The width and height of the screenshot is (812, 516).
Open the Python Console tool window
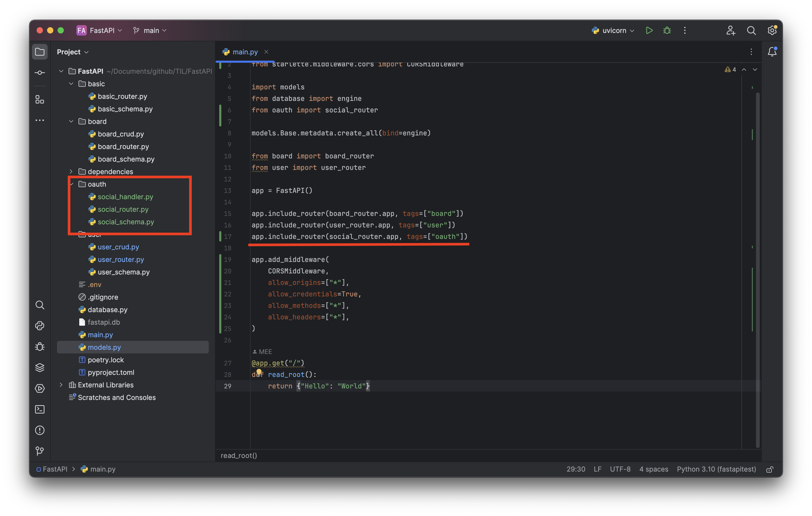(40, 326)
